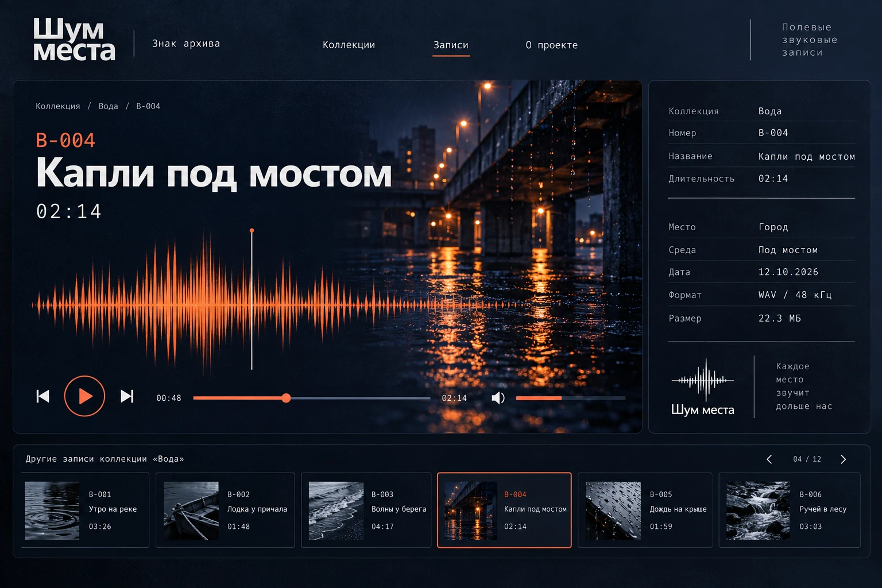
Task: Skip to previous track icon
Action: (43, 396)
